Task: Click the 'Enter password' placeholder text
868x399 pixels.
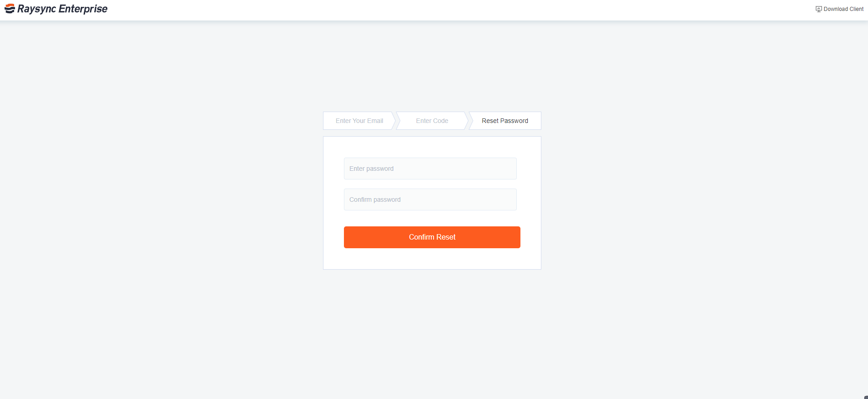Action: pos(371,169)
